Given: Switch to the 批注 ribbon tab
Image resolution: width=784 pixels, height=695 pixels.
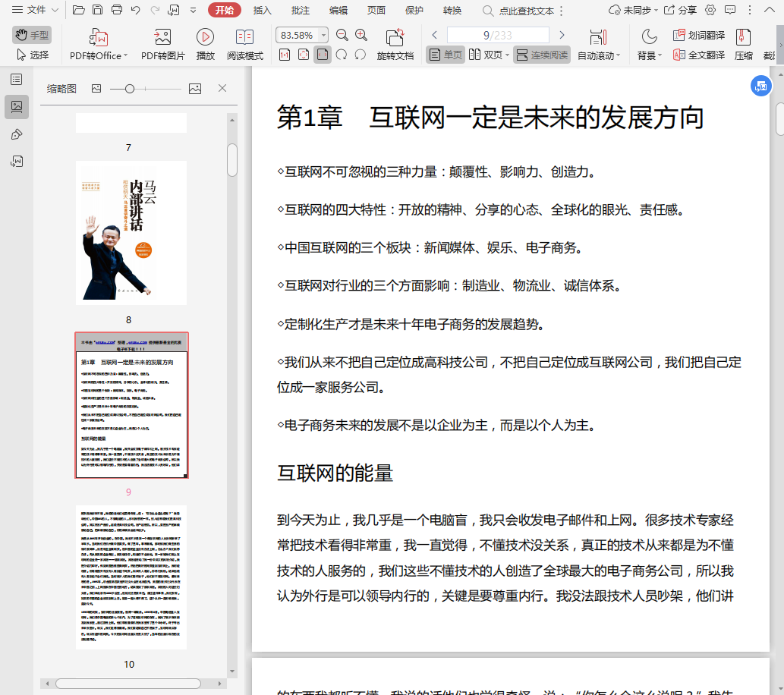Looking at the screenshot, I should click(x=301, y=10).
